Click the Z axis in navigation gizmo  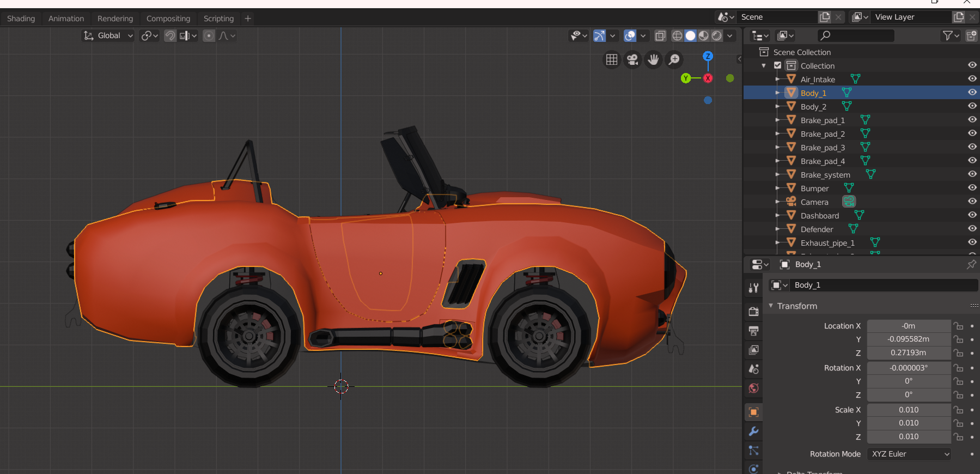click(708, 56)
